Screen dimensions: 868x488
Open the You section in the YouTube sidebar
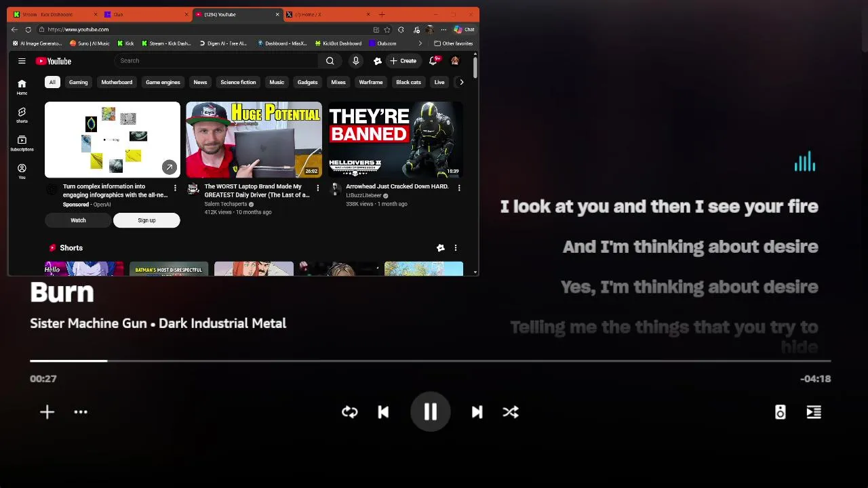tap(22, 171)
